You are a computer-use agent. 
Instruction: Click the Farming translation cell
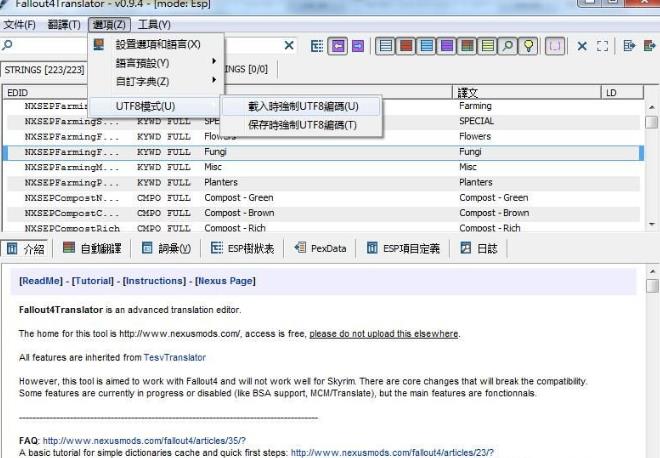pos(475,106)
